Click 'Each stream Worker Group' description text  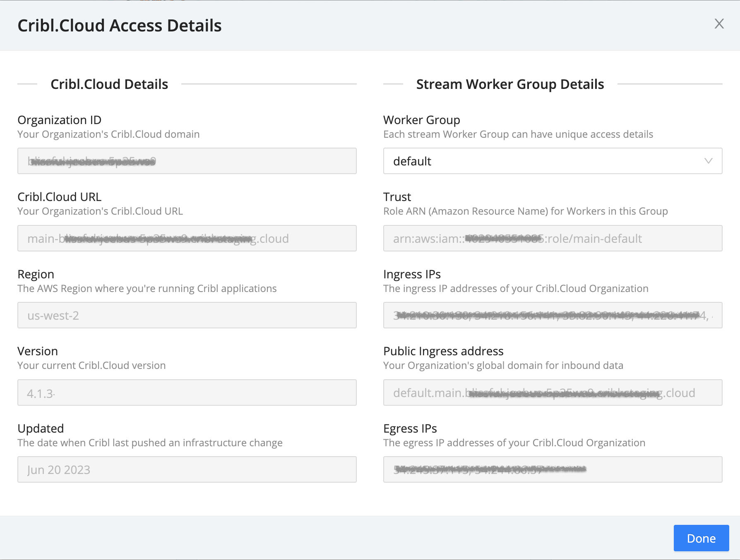tap(518, 134)
